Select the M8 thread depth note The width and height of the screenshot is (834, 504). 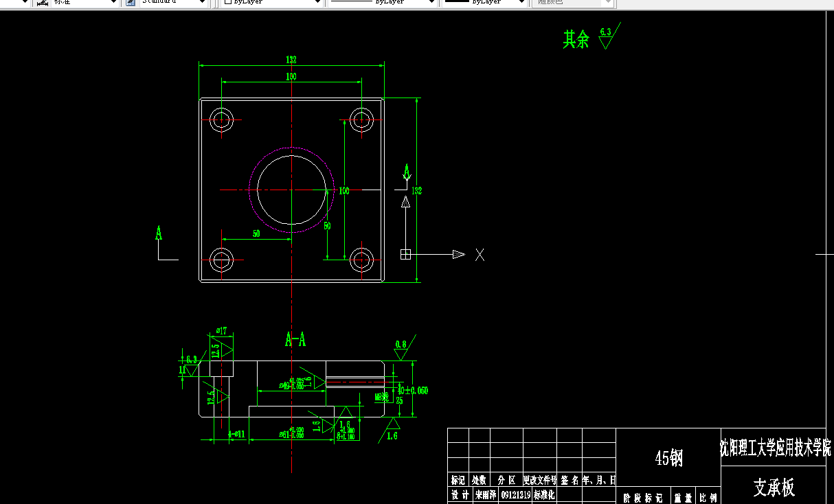coord(382,397)
